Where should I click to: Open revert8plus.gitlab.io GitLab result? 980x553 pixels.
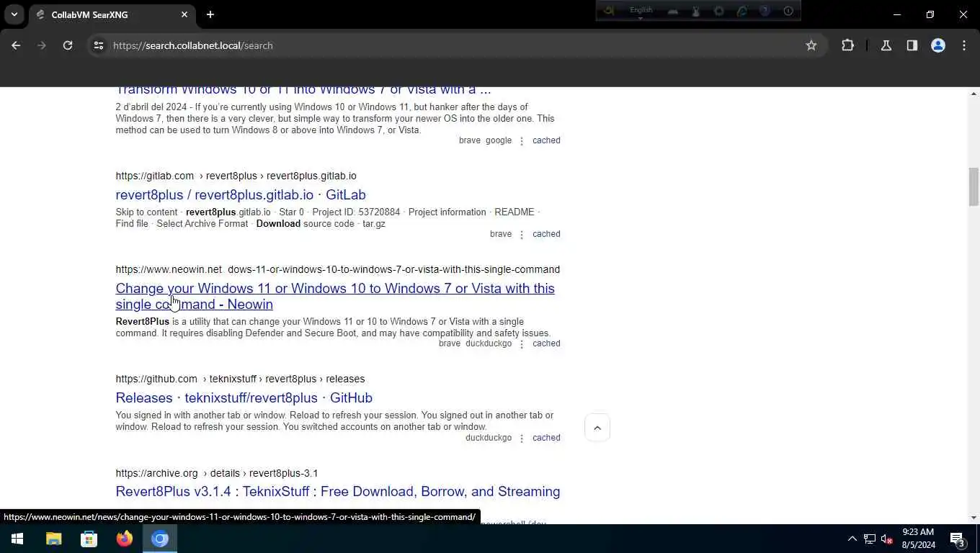click(x=241, y=194)
